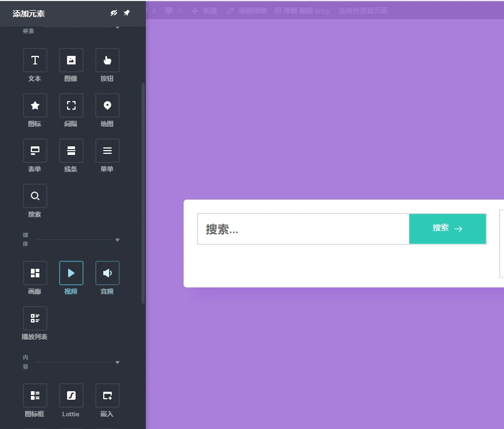
Task: Expand the 媒体 section dropdown
Action: (117, 240)
